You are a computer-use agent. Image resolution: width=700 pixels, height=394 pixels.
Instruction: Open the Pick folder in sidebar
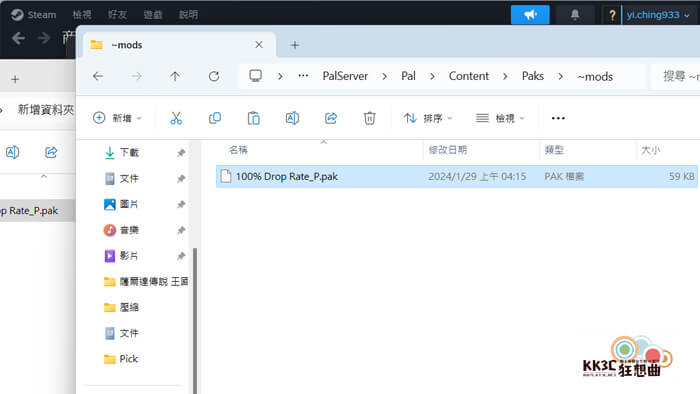[129, 359]
